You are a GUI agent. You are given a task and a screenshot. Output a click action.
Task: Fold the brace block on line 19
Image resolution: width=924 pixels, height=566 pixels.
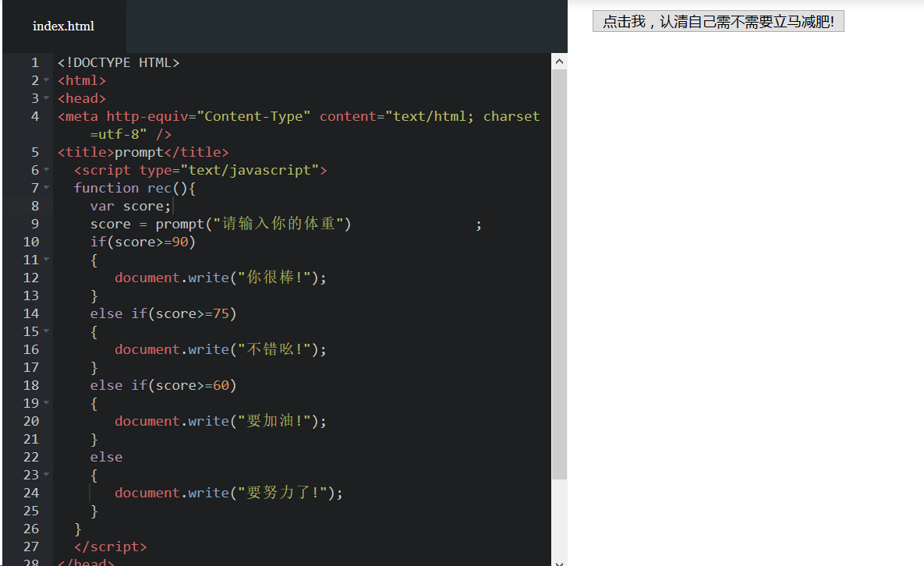47,403
